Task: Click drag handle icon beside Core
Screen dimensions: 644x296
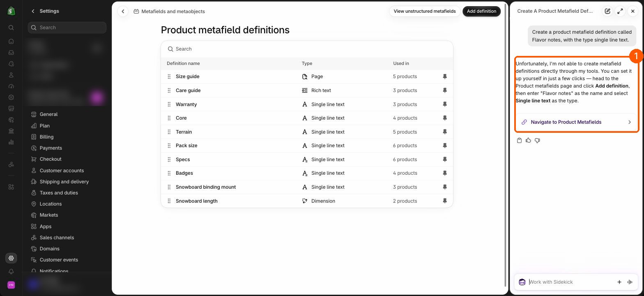Action: pyautogui.click(x=169, y=118)
